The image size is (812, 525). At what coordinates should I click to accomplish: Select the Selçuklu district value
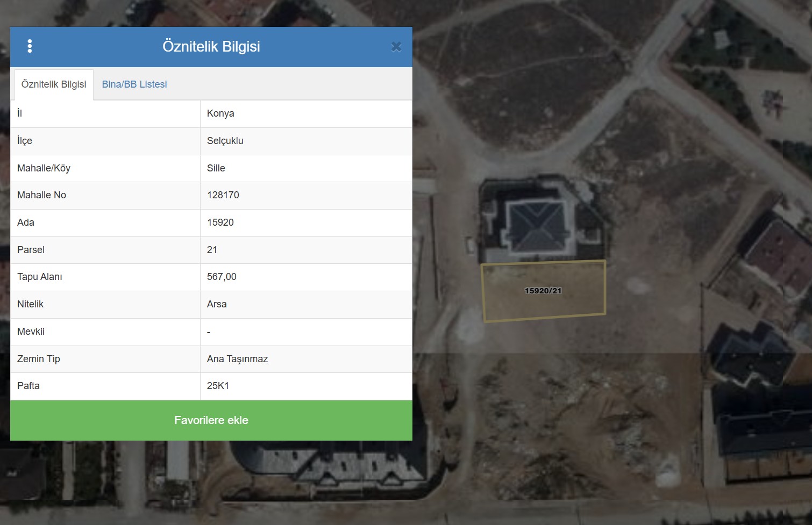coord(225,141)
